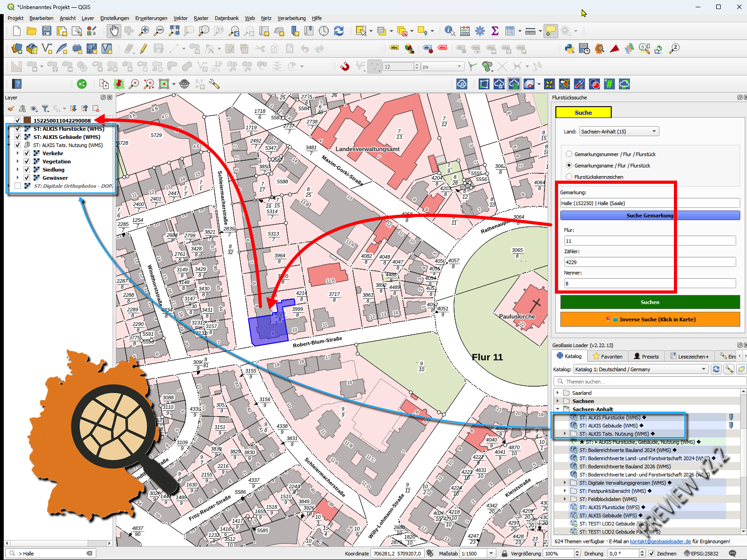Hide the Verkehr layer

tap(27, 153)
